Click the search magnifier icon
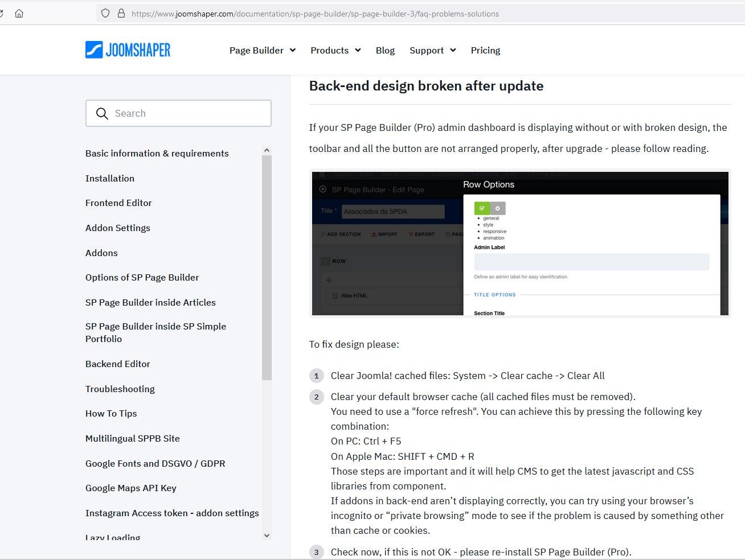The height and width of the screenshot is (560, 745). [x=102, y=113]
